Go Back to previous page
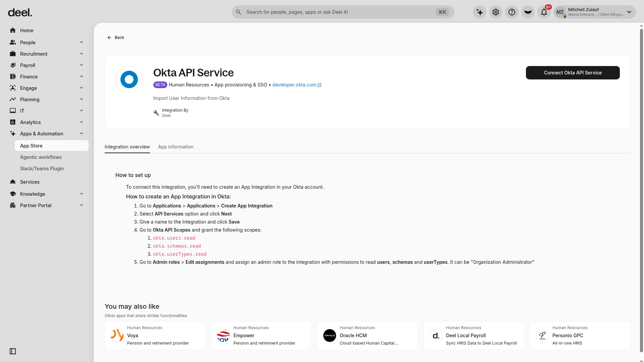 116,38
